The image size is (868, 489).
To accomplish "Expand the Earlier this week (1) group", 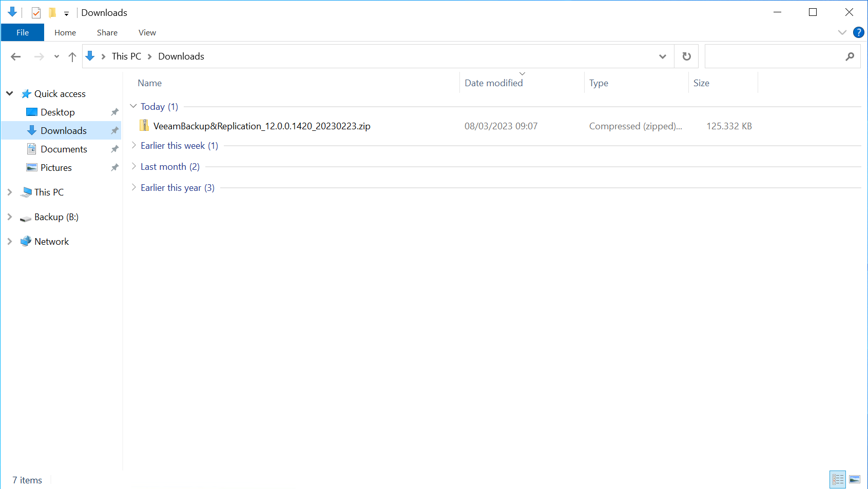I will click(x=133, y=145).
